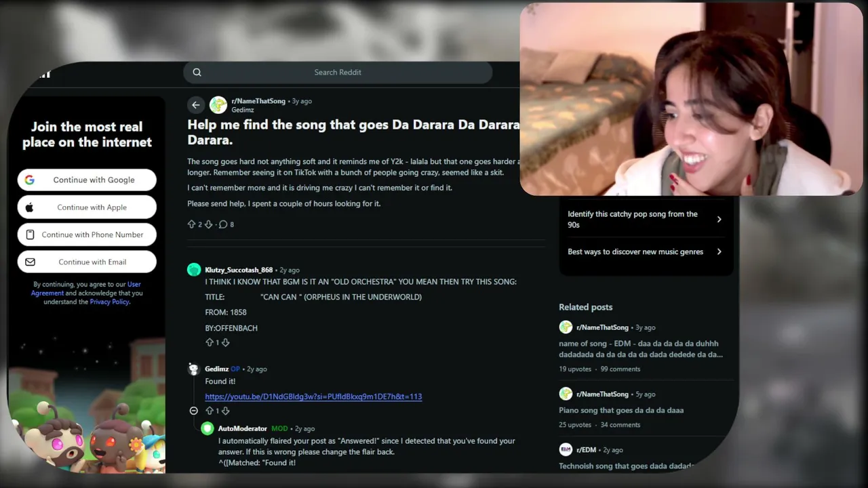Image resolution: width=868 pixels, height=488 pixels.
Task: Continue with Phone Number
Action: point(87,235)
